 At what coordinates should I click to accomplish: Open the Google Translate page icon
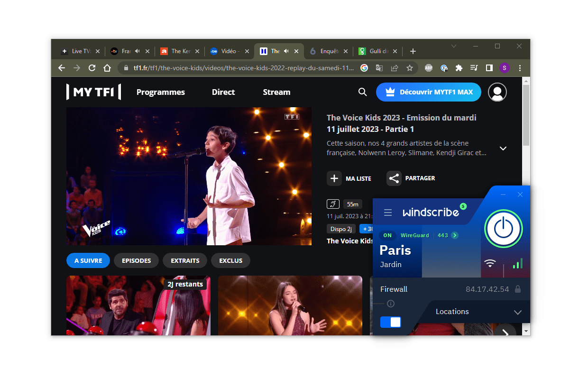click(x=380, y=68)
